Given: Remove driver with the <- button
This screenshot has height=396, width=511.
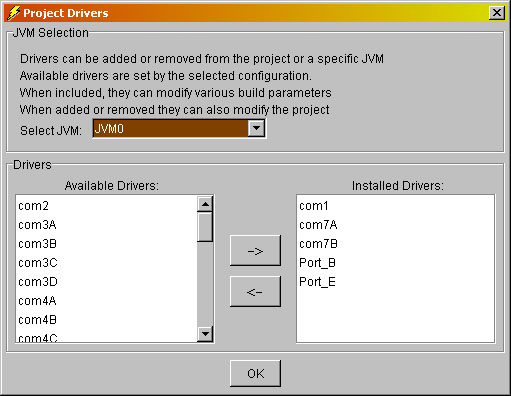Looking at the screenshot, I should point(255,292).
